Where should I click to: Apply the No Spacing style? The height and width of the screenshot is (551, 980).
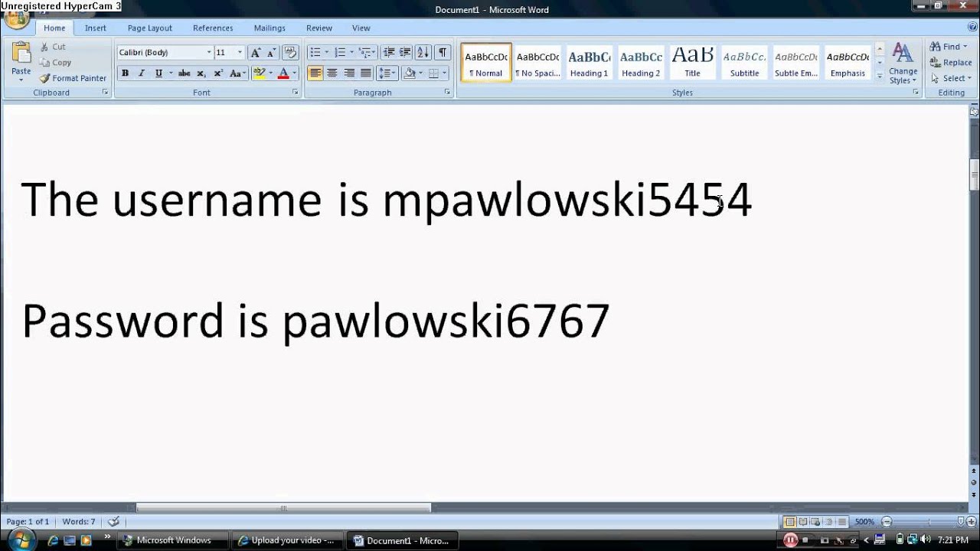coord(537,63)
